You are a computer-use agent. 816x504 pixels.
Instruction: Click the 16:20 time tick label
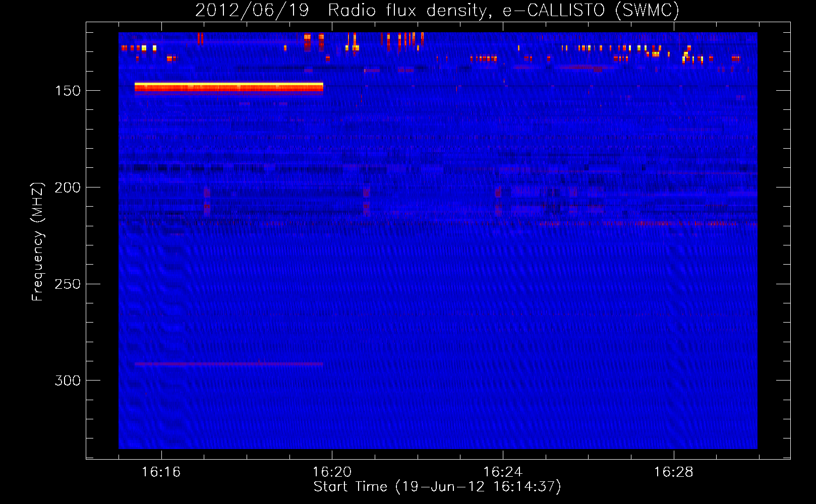pyautogui.click(x=332, y=472)
